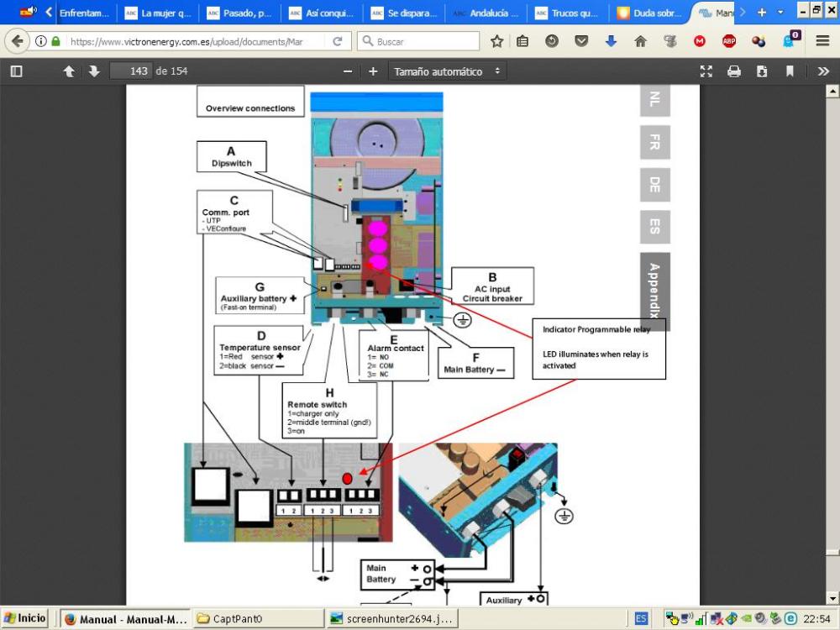Viewport: 840px width, 630px height.
Task: Click the Buscar search box
Action: (x=418, y=41)
